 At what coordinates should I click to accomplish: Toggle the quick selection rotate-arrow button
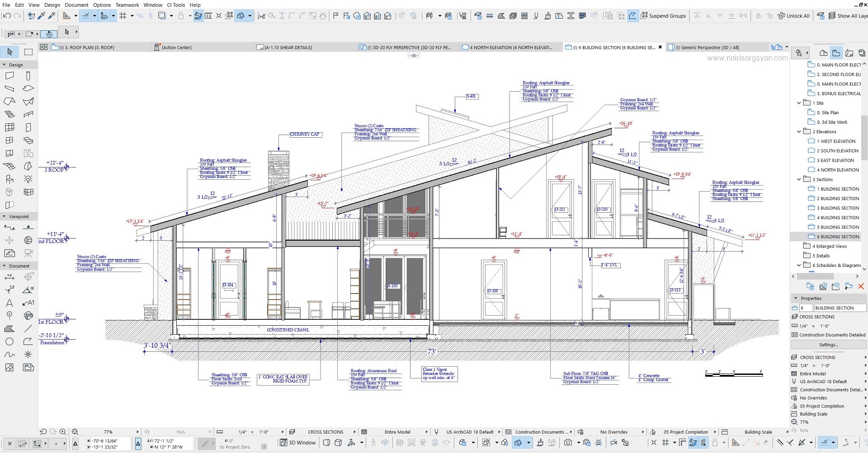[x=48, y=34]
